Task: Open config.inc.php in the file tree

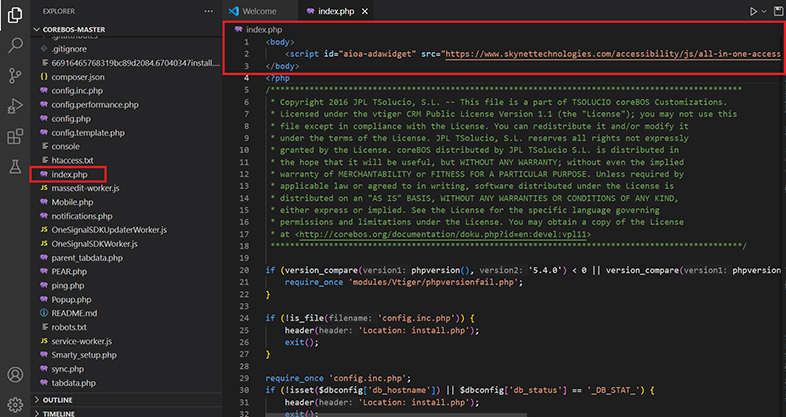Action: point(77,91)
